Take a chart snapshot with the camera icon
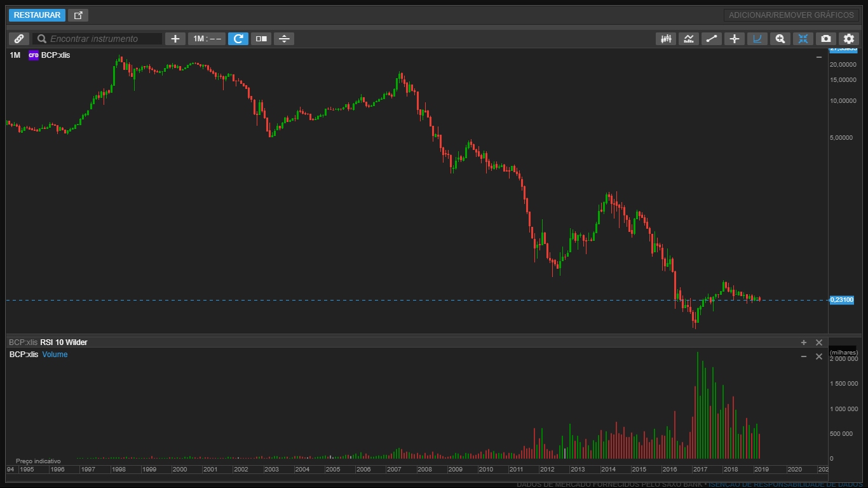Screen dimensions: 868x488 point(825,39)
